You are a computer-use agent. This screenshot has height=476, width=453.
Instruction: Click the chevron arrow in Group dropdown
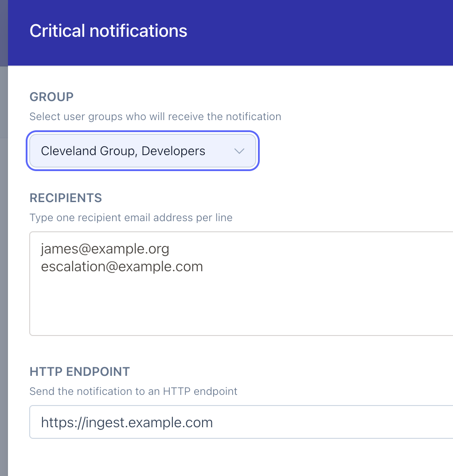pos(239,151)
